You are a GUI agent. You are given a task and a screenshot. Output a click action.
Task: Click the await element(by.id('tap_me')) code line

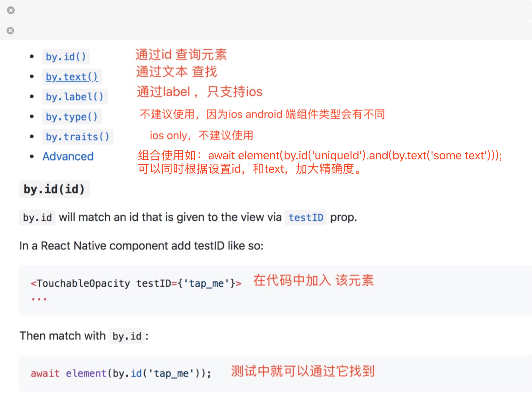coord(121,373)
